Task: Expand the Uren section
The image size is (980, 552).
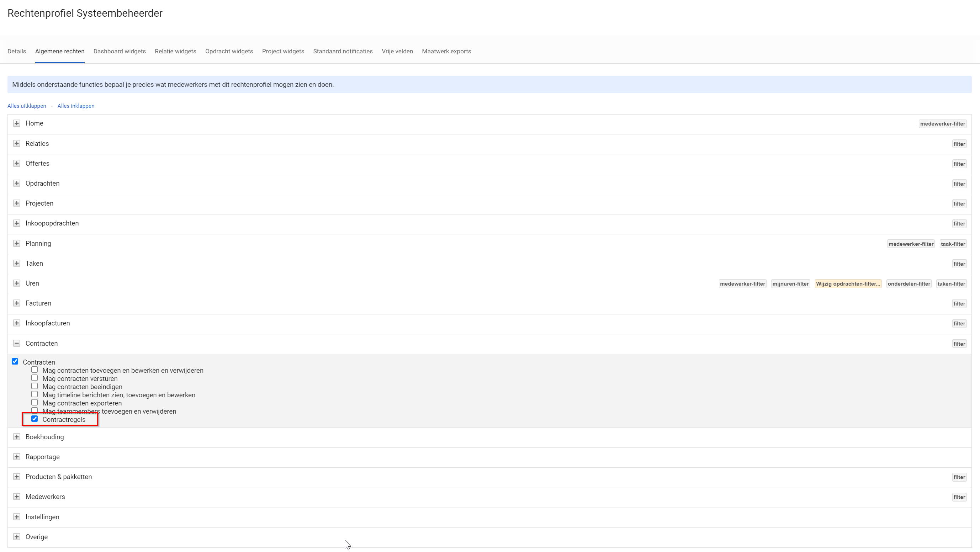Action: [x=16, y=283]
